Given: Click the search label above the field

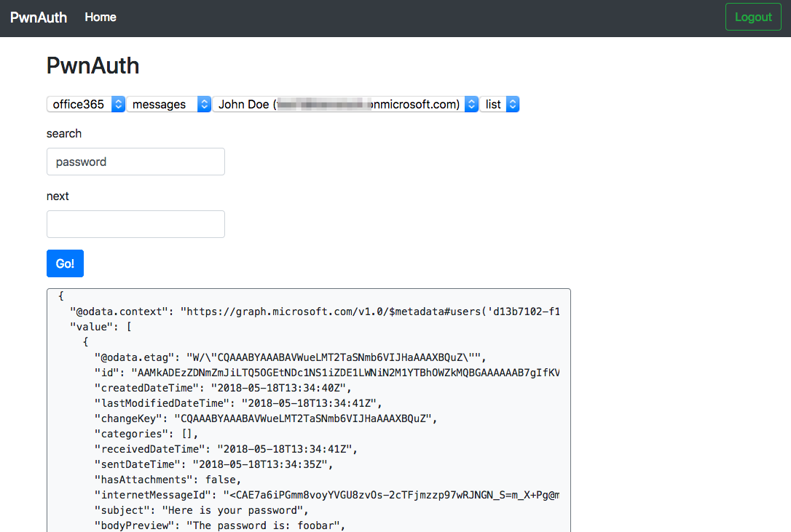Looking at the screenshot, I should 64,134.
